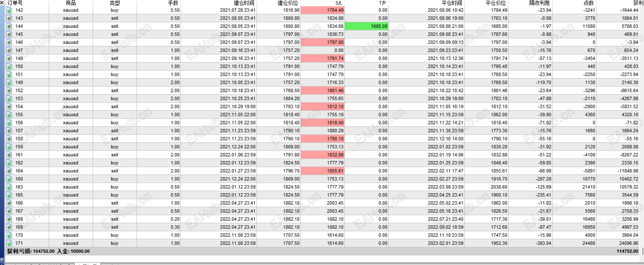Select the order icon for order 159
This screenshot has width=644, height=265.
click(9, 147)
